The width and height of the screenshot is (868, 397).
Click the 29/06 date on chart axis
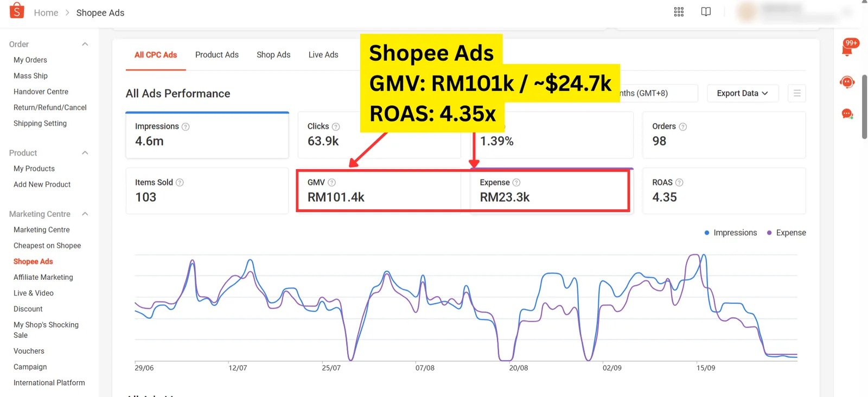tap(144, 368)
